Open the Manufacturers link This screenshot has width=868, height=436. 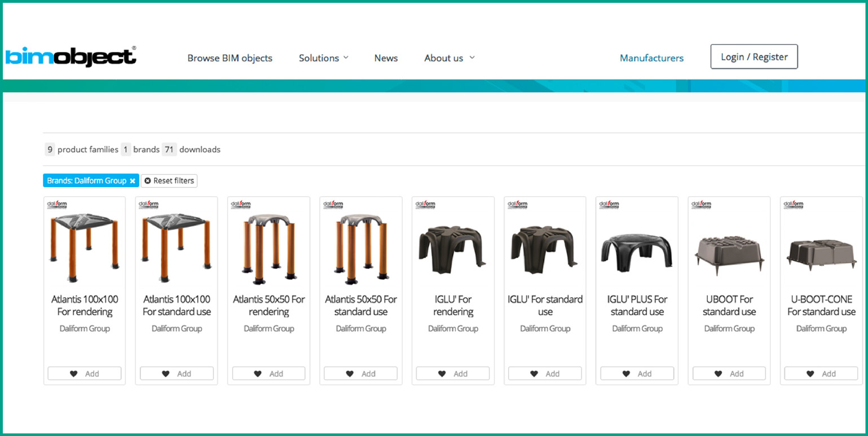point(651,58)
